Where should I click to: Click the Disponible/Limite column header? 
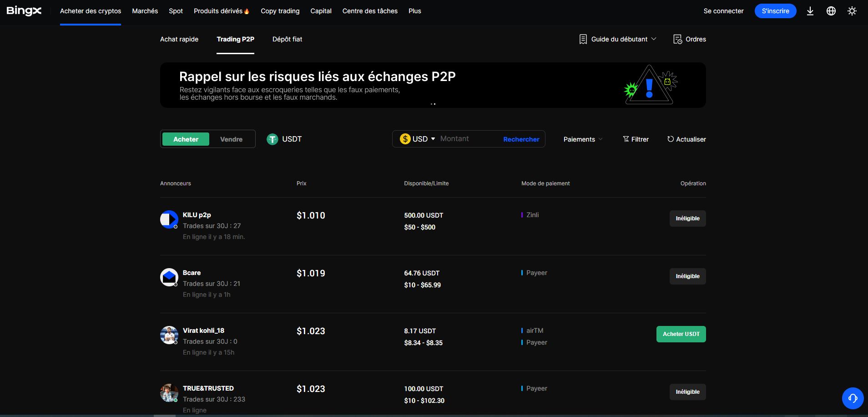coord(426,183)
